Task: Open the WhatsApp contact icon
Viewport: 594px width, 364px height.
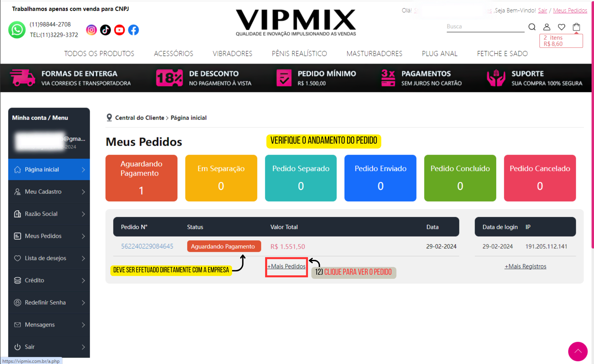Action: 17,30
